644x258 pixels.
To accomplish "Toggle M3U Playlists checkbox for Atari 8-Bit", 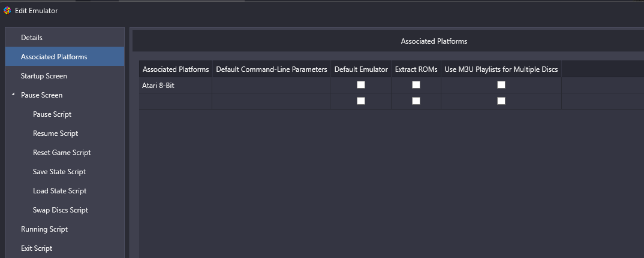I will (x=501, y=85).
